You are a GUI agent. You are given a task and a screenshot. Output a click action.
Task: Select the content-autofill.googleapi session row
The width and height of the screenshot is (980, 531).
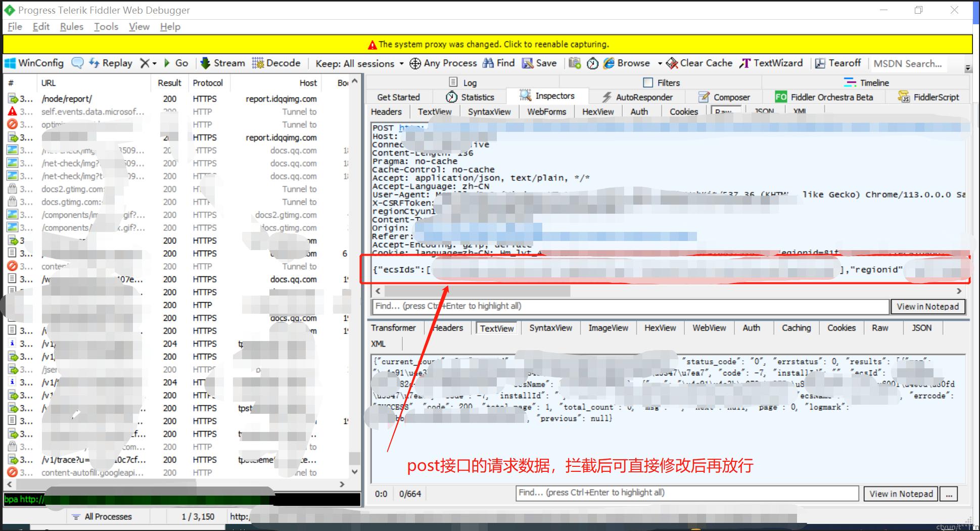[178, 472]
